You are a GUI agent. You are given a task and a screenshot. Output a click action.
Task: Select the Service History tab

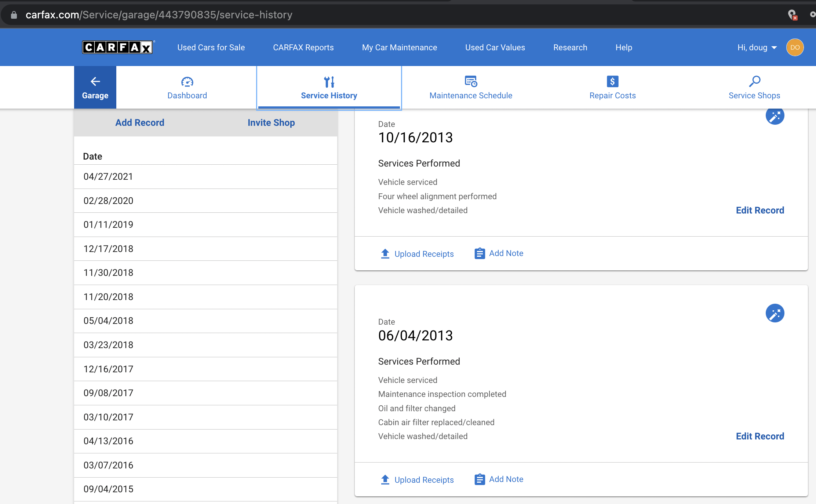(329, 87)
